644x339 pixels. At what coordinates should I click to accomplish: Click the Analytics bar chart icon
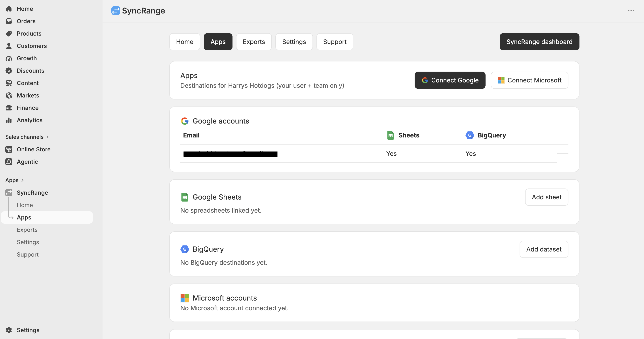(x=9, y=120)
